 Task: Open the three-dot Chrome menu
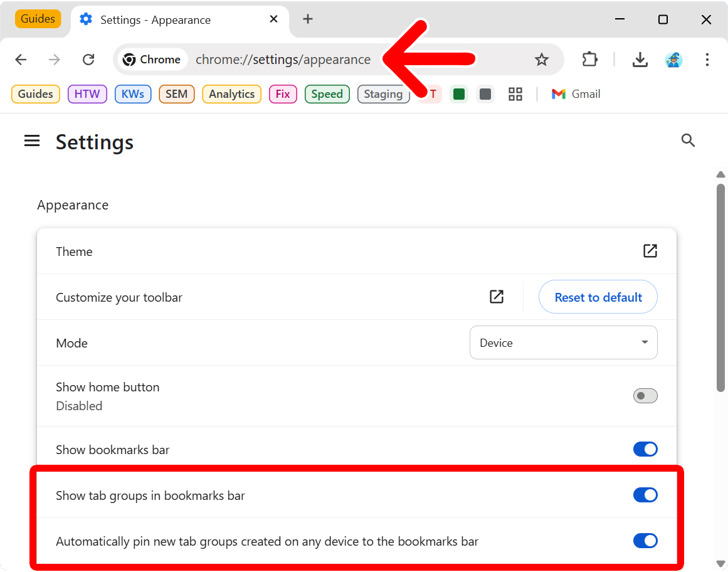coord(707,59)
